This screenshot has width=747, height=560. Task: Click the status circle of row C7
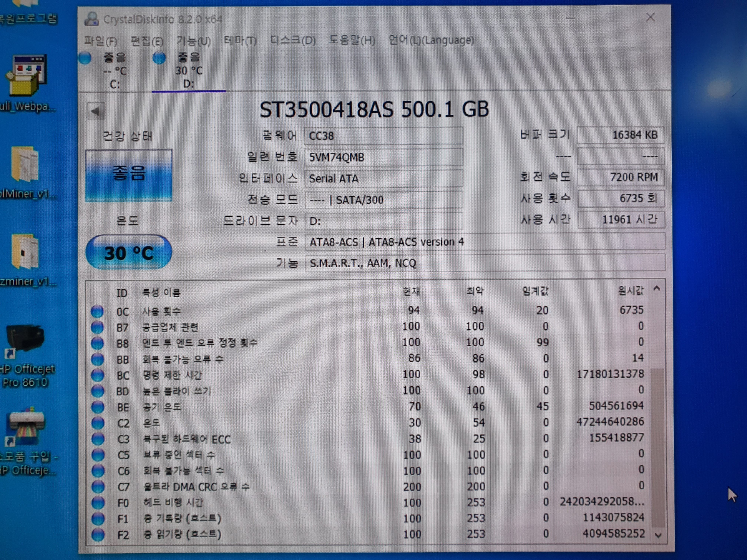[x=98, y=486]
